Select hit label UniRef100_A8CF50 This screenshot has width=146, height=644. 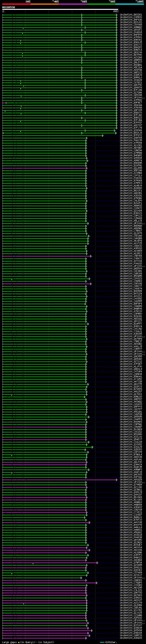(x=131, y=85)
